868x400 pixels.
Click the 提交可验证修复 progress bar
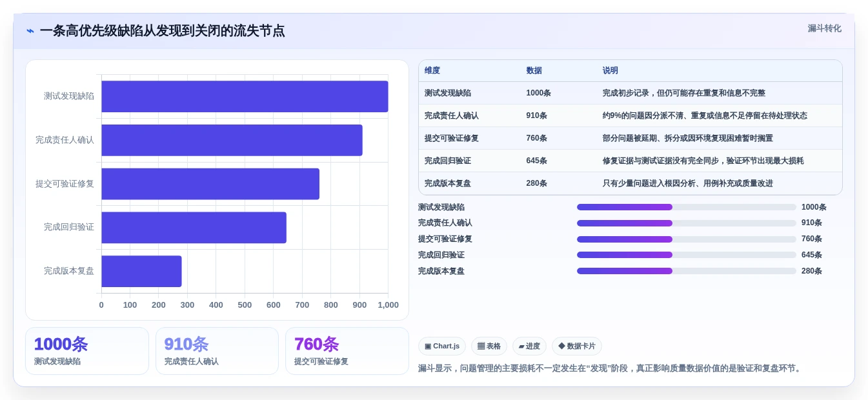coord(686,239)
